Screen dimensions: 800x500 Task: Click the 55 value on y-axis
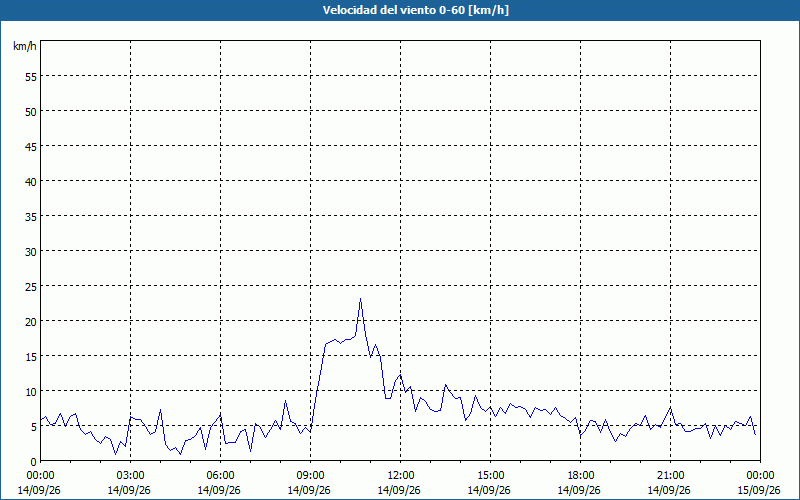pos(31,77)
